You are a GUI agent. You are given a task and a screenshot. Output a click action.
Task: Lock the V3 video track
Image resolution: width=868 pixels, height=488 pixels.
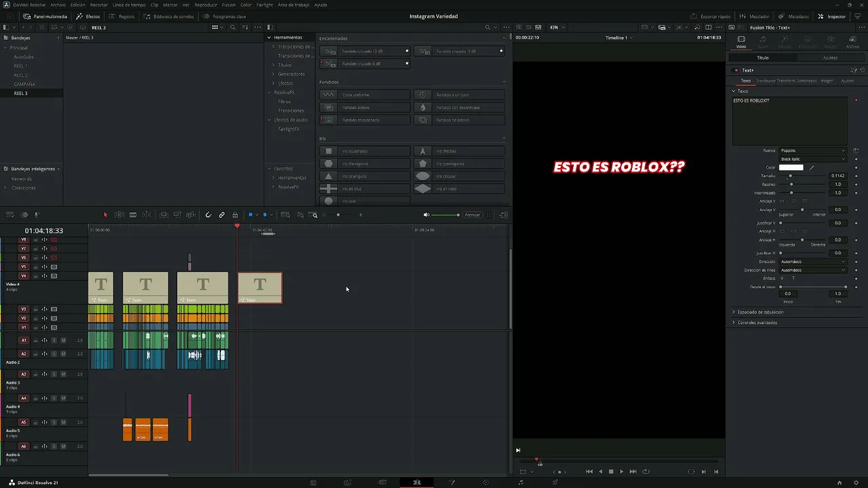pyautogui.click(x=35, y=309)
